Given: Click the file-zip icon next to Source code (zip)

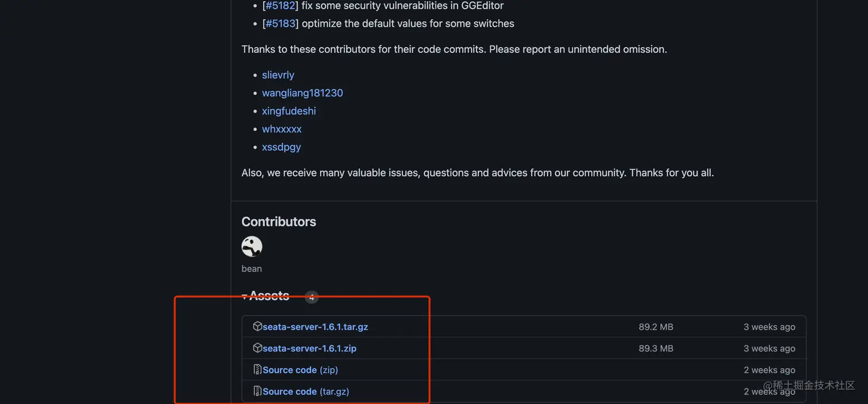Looking at the screenshot, I should point(257,370).
